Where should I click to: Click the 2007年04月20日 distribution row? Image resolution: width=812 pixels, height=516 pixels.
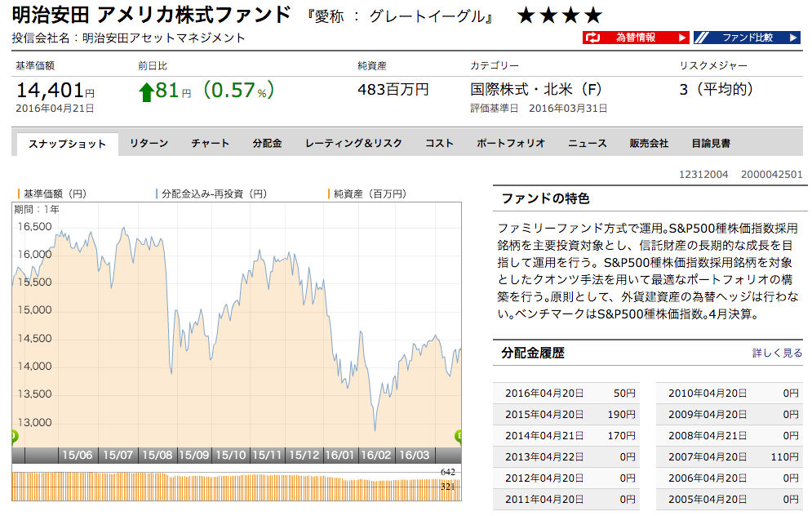[x=730, y=457]
